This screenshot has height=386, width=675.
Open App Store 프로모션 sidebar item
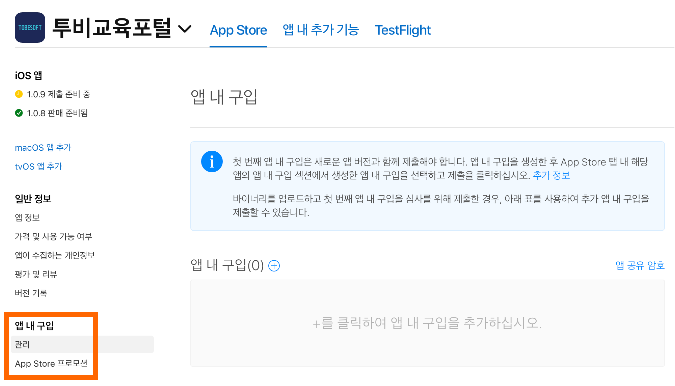(51, 364)
